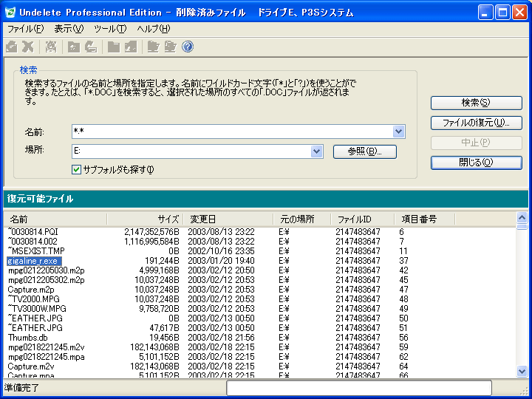This screenshot has height=399, width=532.
Task: Click the file list scrollbar up arrow
Action: tap(522, 217)
